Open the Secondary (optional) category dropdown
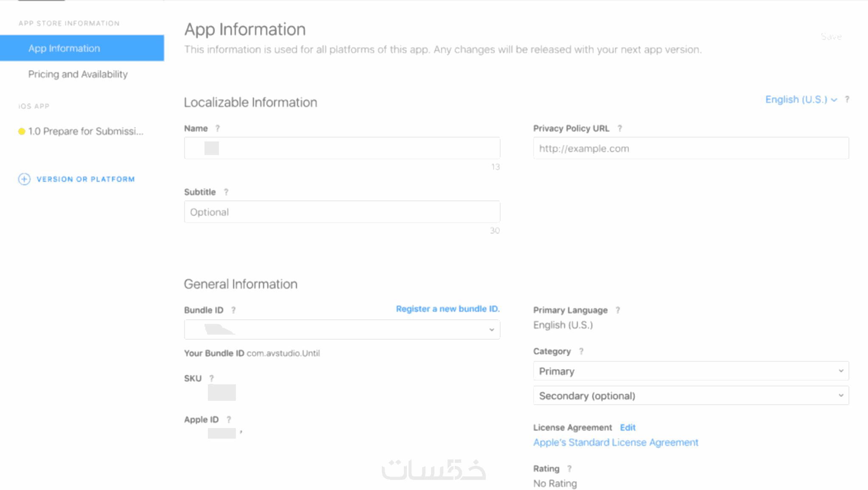The width and height of the screenshot is (868, 490). tap(691, 396)
